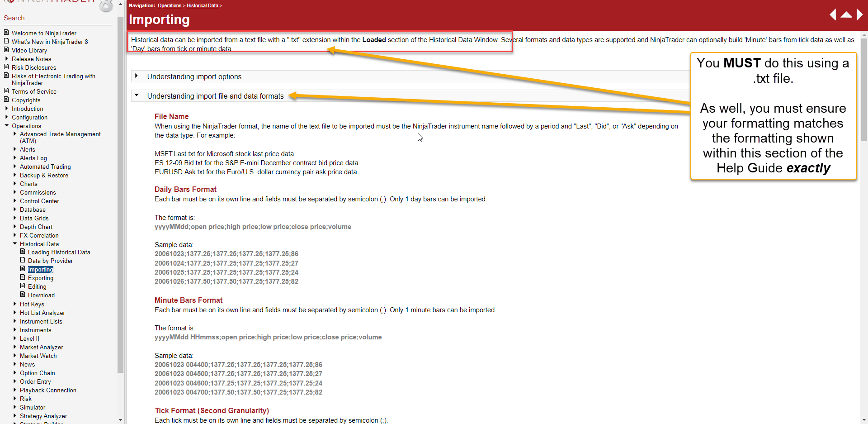Open the Simulator section
Viewport: 868px width, 424px height.
pyautogui.click(x=33, y=407)
